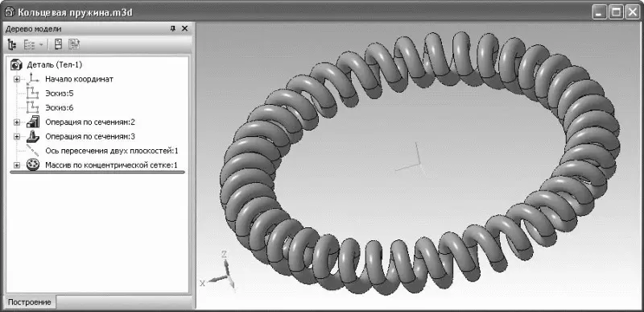This screenshot has width=644, height=312.
Task: Toggle the pin on Дерево модели panel
Action: pyautogui.click(x=173, y=28)
